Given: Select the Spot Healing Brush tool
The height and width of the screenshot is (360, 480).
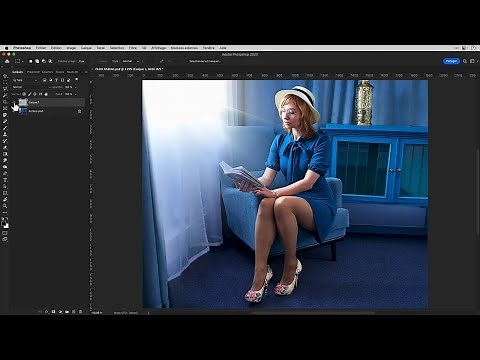Looking at the screenshot, I should point(5,121).
